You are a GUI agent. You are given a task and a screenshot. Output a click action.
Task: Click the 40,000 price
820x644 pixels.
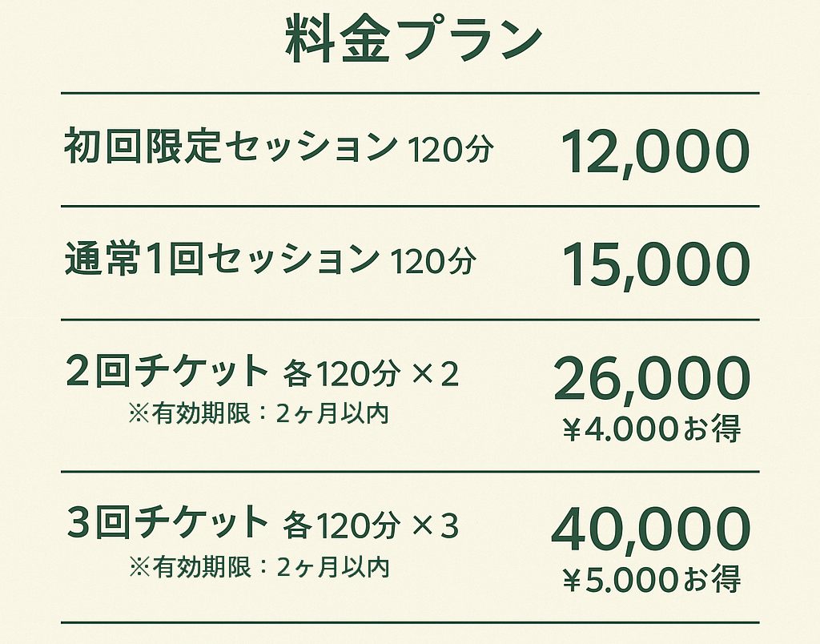pos(652,530)
